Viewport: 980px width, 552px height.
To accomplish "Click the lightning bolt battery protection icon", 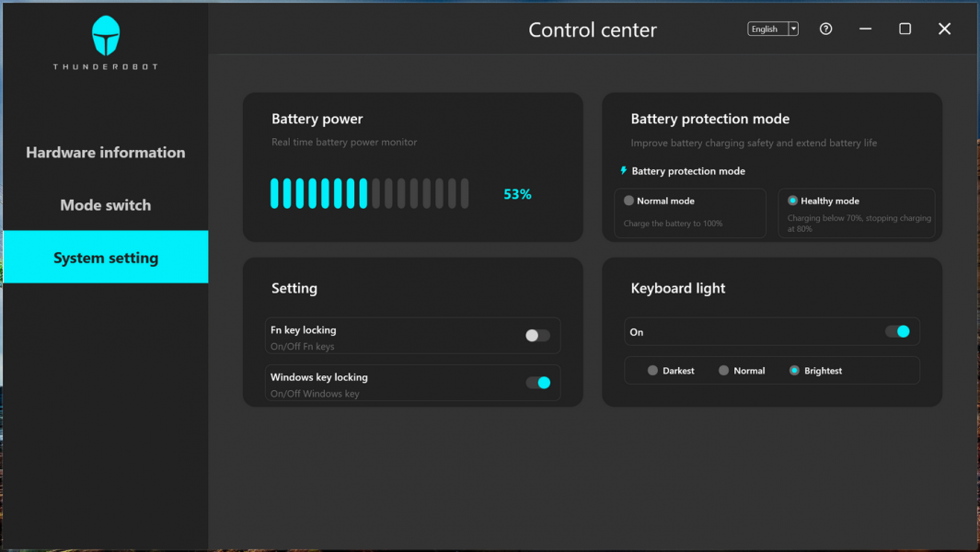I will 624,171.
